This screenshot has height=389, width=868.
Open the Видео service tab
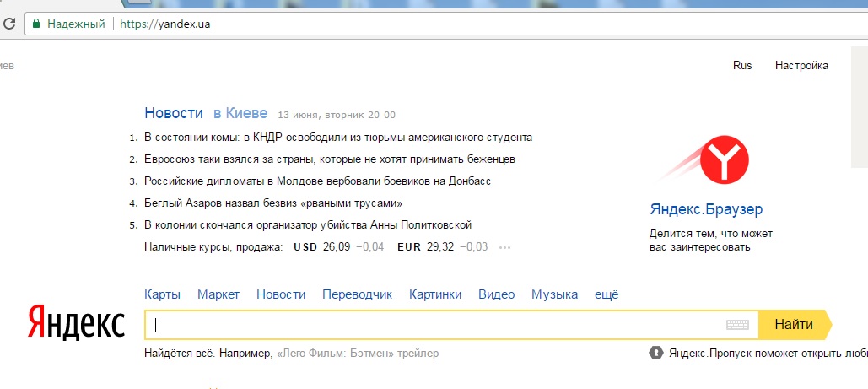(x=497, y=294)
